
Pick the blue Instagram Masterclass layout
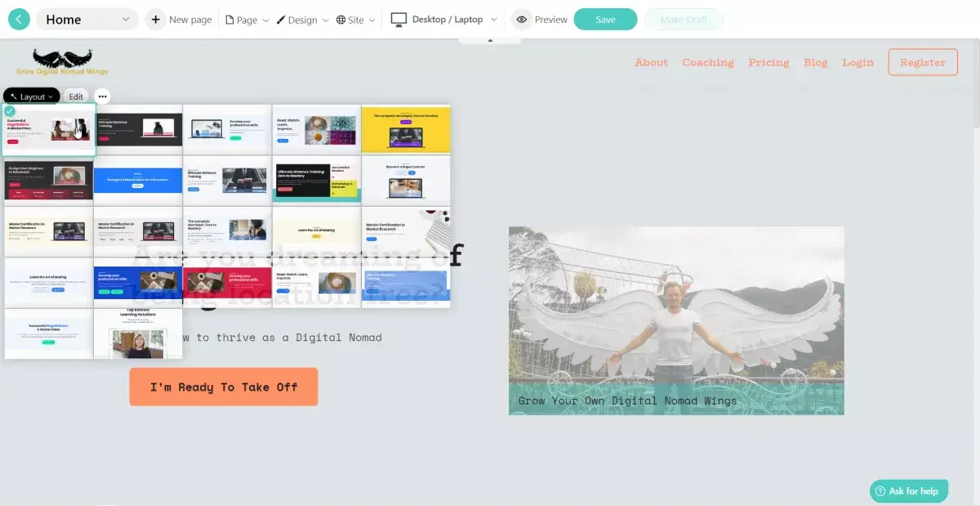[x=138, y=181]
